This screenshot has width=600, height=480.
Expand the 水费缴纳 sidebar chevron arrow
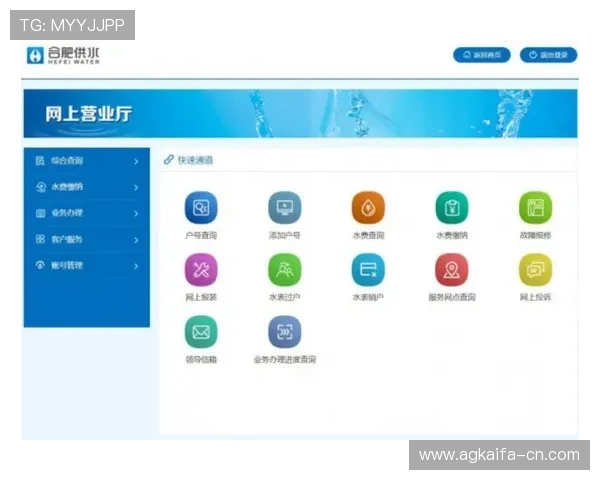(x=136, y=188)
